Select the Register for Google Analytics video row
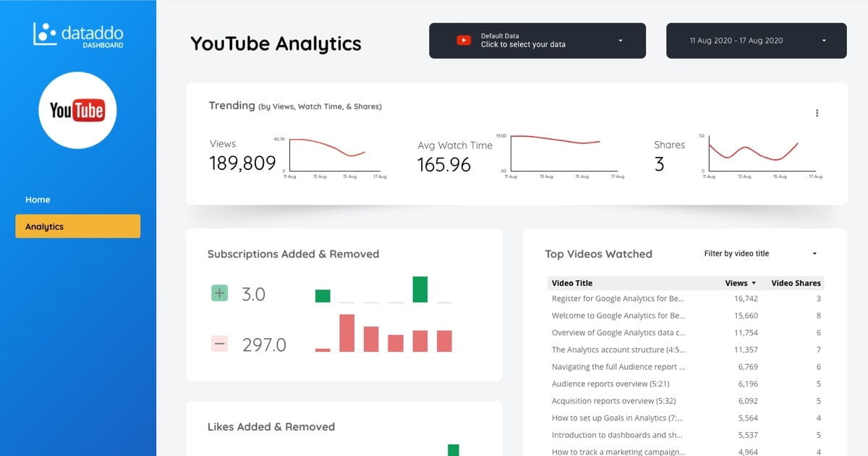 pos(686,298)
